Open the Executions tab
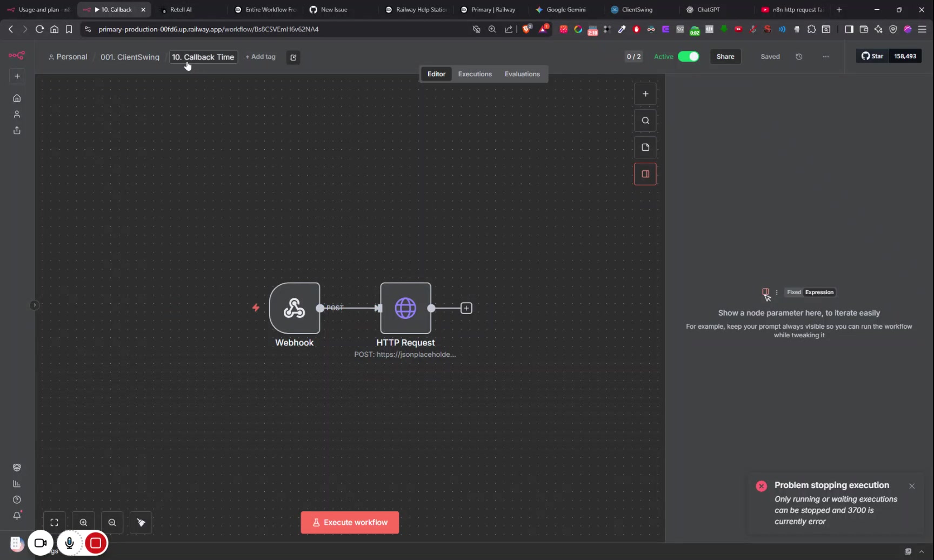 pyautogui.click(x=475, y=74)
